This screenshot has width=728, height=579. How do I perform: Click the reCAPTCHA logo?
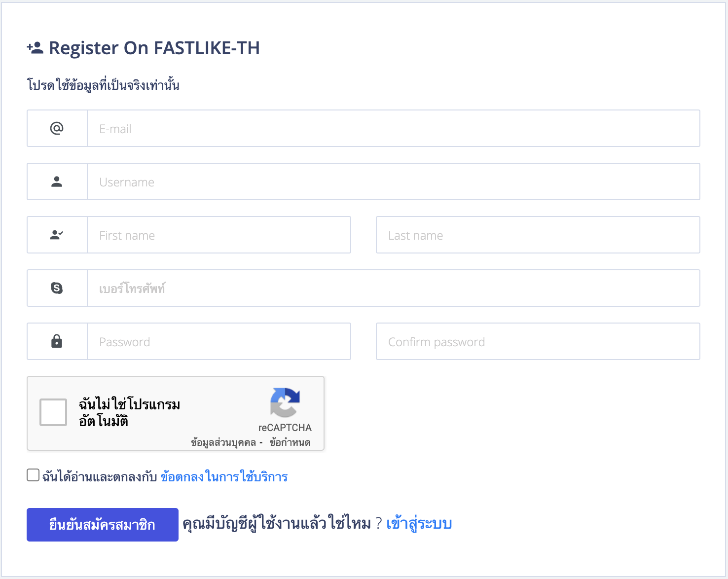[285, 402]
